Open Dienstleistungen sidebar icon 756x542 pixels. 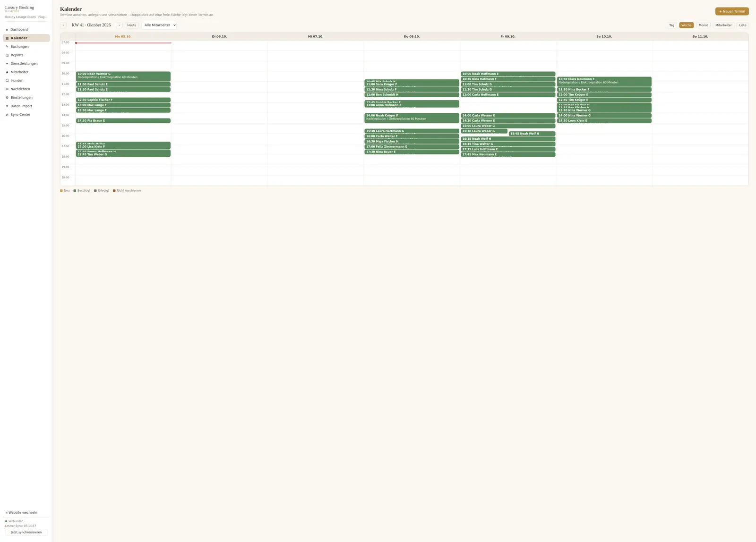[7, 64]
